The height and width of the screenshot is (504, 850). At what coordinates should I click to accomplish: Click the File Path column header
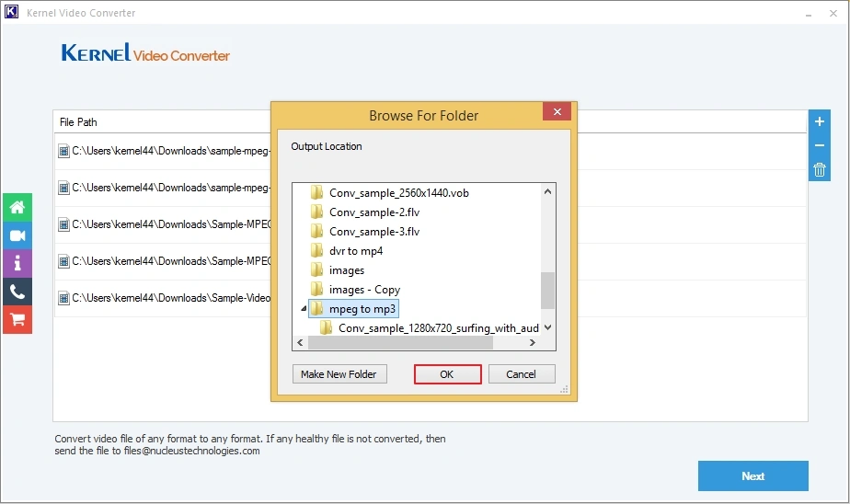tap(78, 122)
